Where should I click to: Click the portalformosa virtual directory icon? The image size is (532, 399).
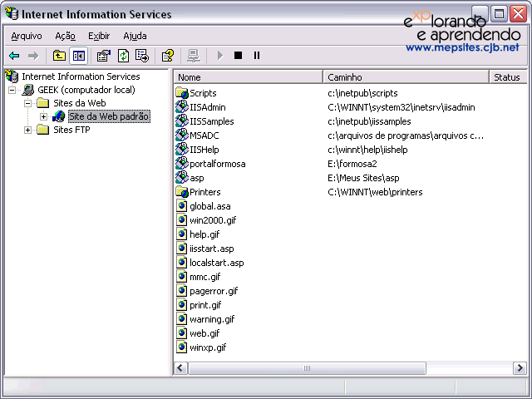click(x=182, y=164)
